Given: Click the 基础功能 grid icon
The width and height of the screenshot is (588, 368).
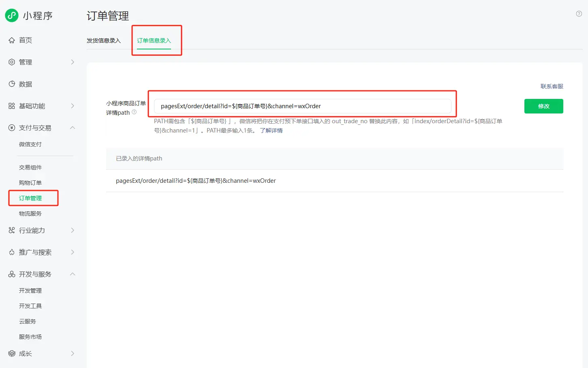Looking at the screenshot, I should click(12, 106).
